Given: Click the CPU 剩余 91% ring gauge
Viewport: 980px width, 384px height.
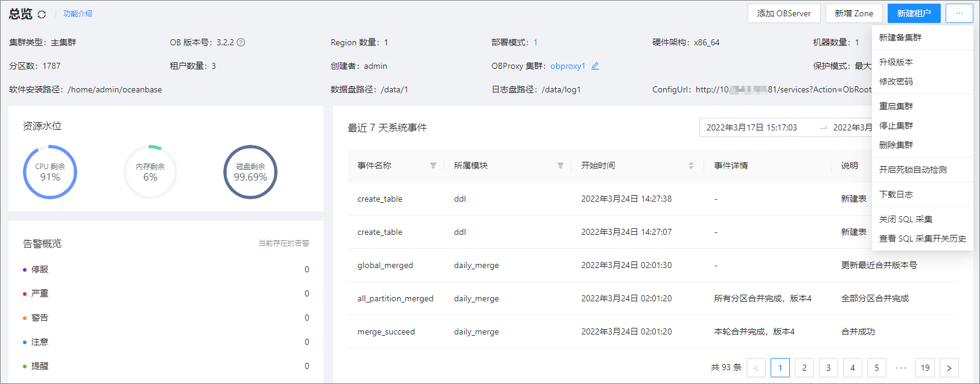Looking at the screenshot, I should click(50, 172).
